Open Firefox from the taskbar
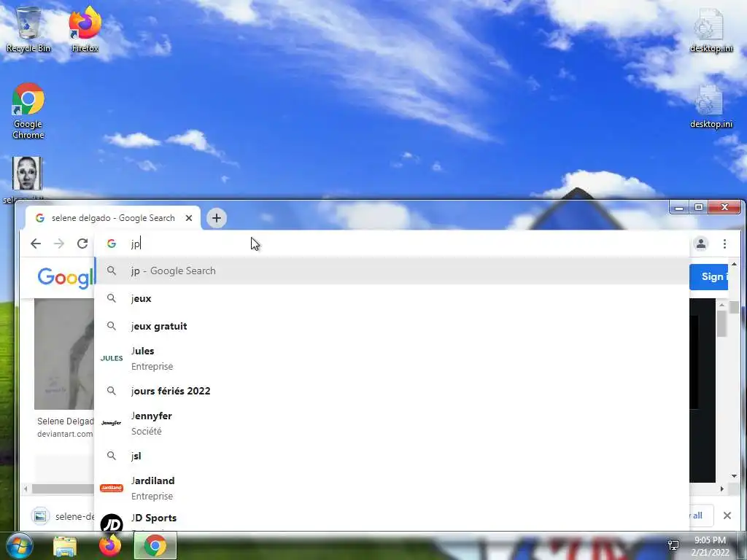The width and height of the screenshot is (747, 560). (x=110, y=545)
